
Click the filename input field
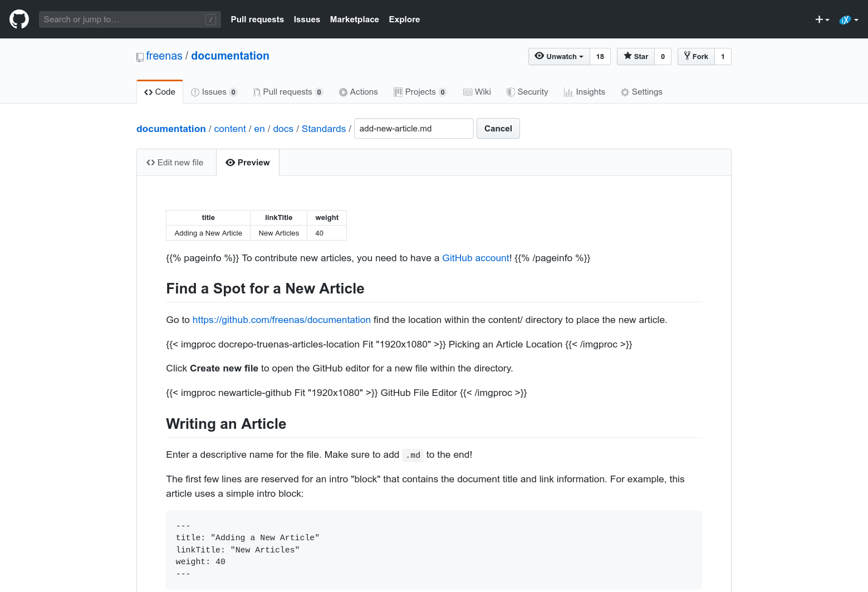pos(413,129)
